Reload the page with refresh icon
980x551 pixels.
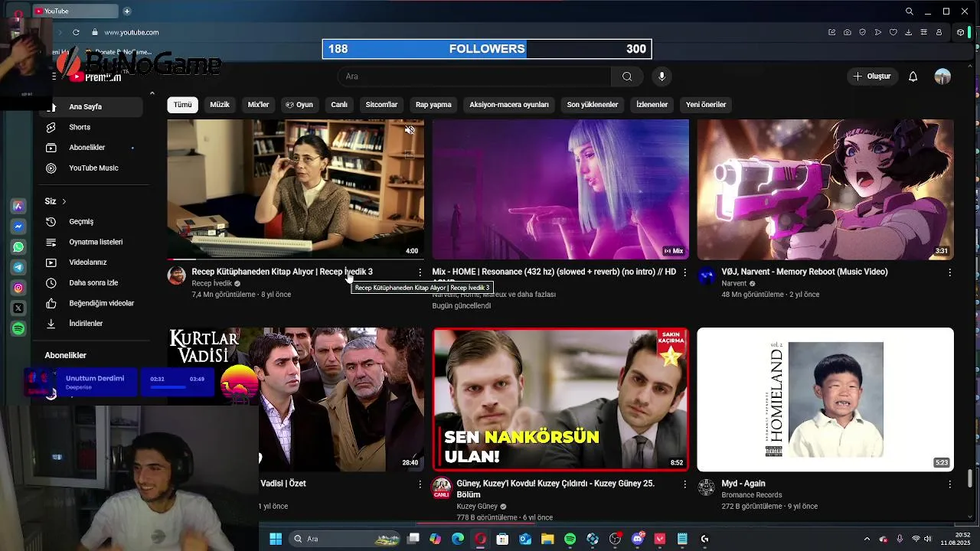(76, 32)
